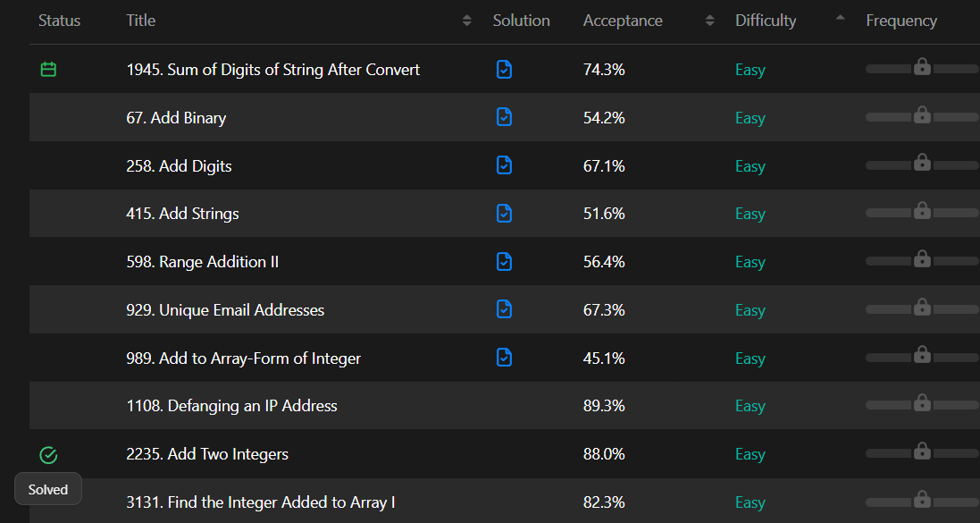The width and height of the screenshot is (980, 523).
Task: Open solution icon for Add to Array-Form of Integer
Action: click(x=505, y=358)
